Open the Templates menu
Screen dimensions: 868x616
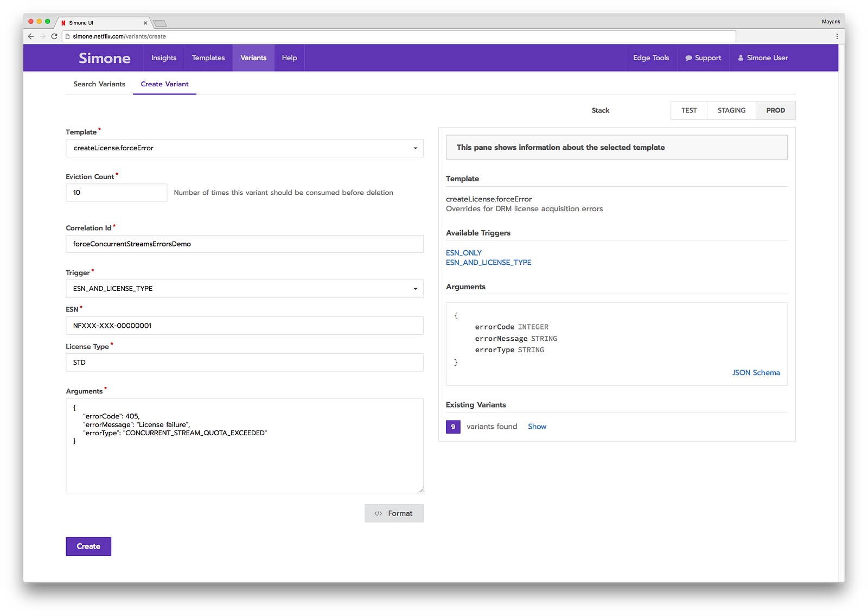coord(208,58)
